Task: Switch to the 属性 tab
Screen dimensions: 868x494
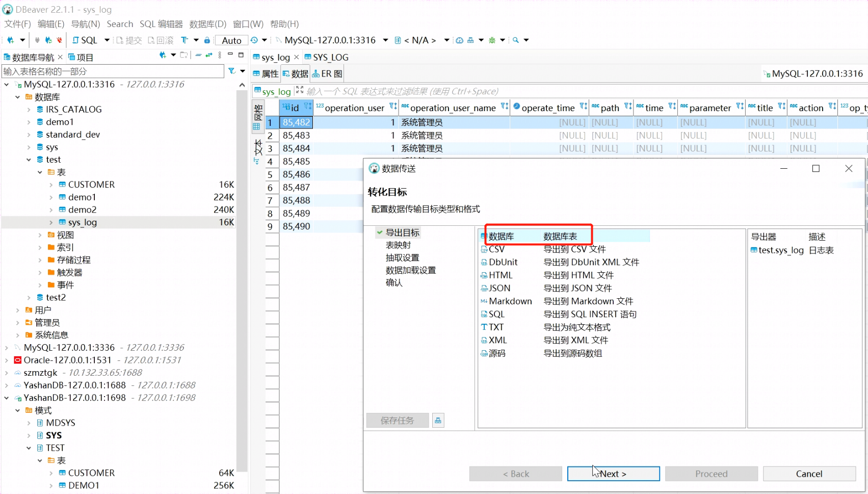Action: tap(266, 74)
